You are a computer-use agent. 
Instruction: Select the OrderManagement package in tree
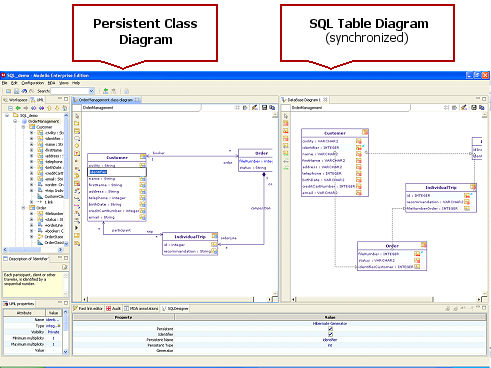point(43,121)
